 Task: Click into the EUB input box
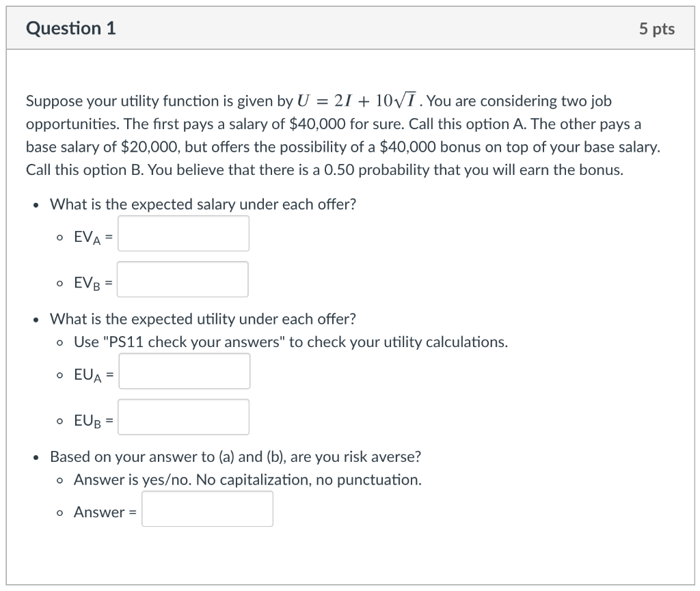[183, 417]
